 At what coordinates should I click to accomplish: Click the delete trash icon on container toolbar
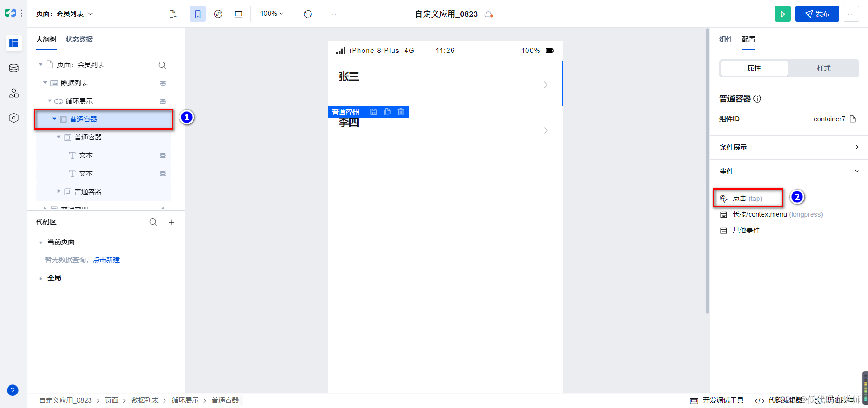coord(401,112)
